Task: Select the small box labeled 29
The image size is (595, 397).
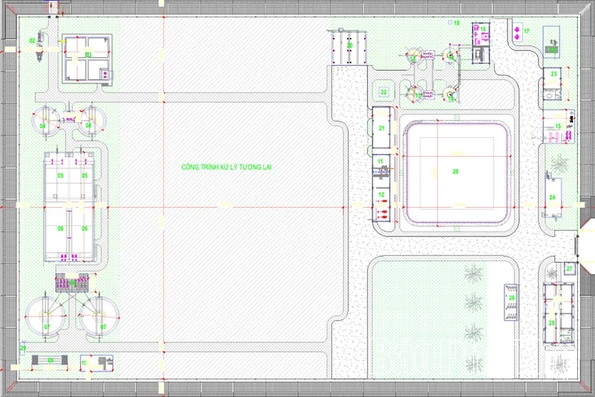Action: point(23,347)
